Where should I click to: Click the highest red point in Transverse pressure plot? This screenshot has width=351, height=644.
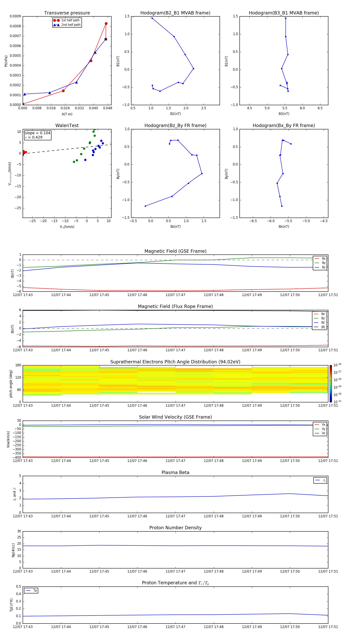point(106,23)
